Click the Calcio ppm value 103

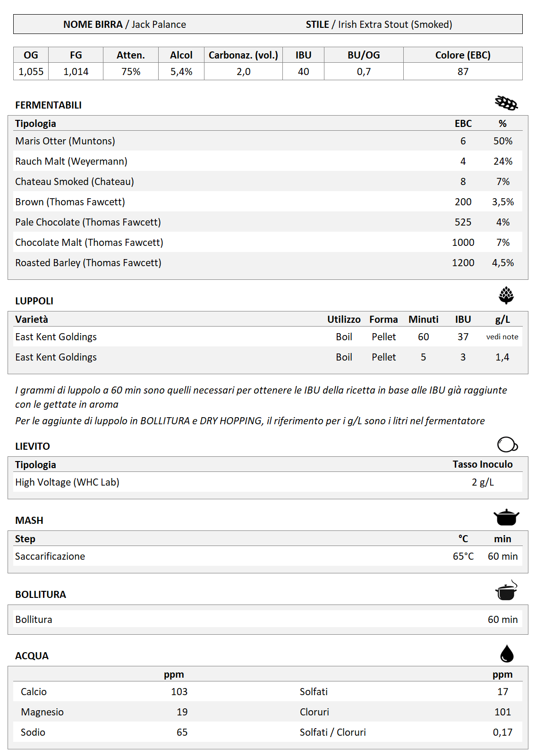[x=179, y=692]
